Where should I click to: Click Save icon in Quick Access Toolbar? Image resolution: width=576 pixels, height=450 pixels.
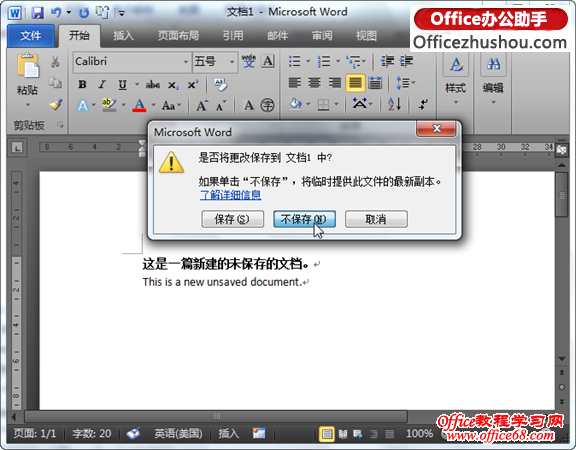click(37, 13)
